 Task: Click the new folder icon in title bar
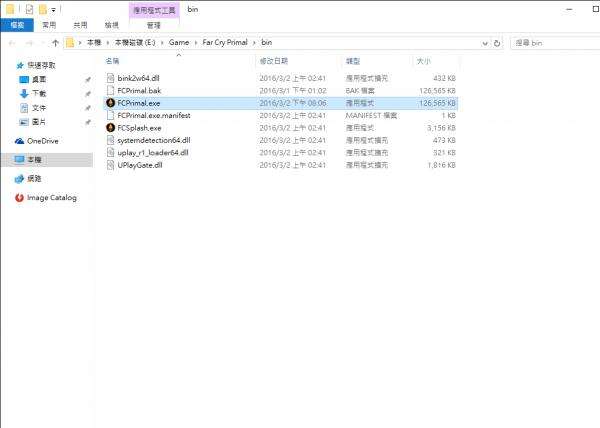pyautogui.click(x=43, y=9)
